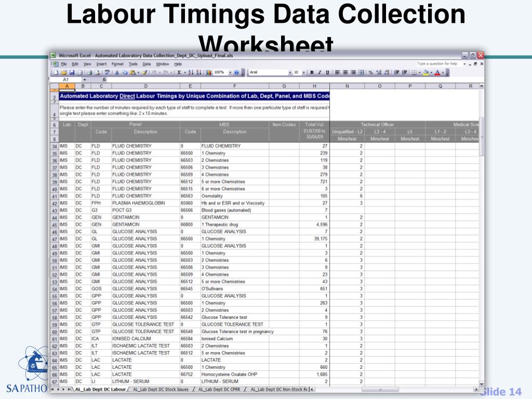Click the Copy icon
Viewport: 532px width, 399px height.
[125, 73]
